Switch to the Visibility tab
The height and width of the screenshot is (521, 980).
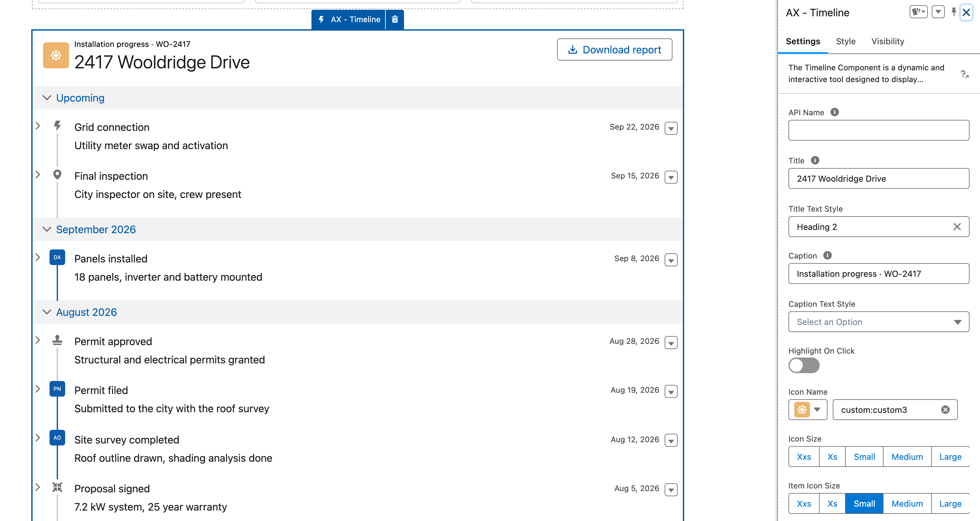[x=887, y=41]
